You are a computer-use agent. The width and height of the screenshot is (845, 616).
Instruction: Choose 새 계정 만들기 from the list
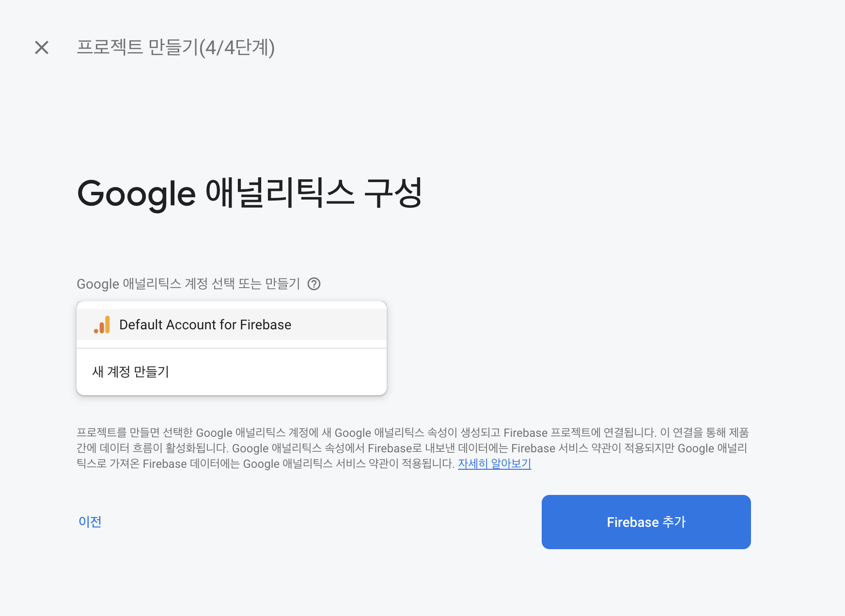(x=232, y=371)
